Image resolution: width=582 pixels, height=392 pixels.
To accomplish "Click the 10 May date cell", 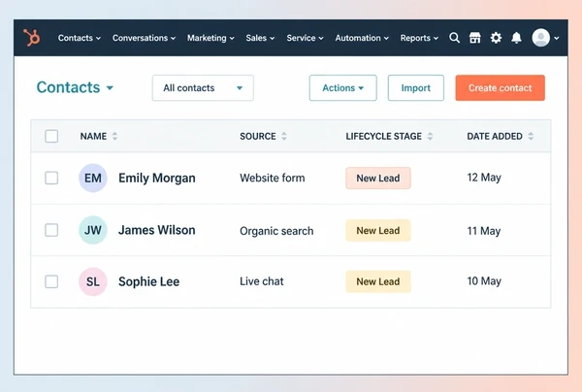I will (x=484, y=281).
